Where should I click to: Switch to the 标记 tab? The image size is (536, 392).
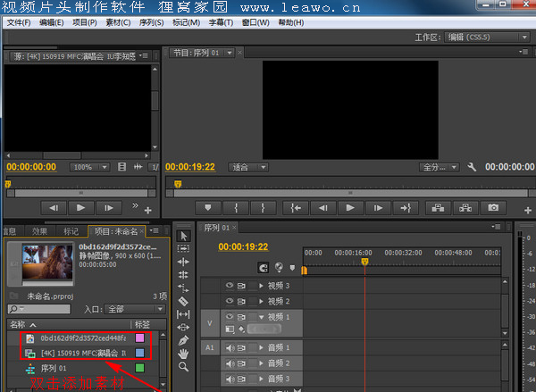pos(71,231)
